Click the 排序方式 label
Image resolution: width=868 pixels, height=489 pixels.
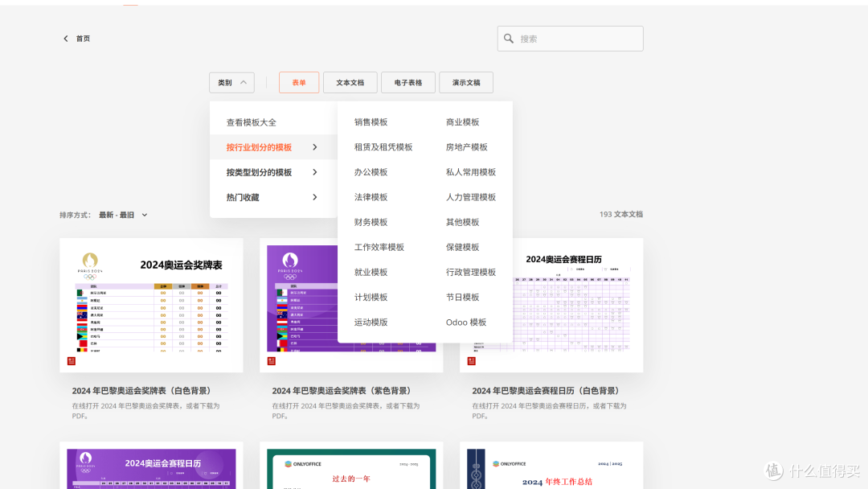pos(76,215)
